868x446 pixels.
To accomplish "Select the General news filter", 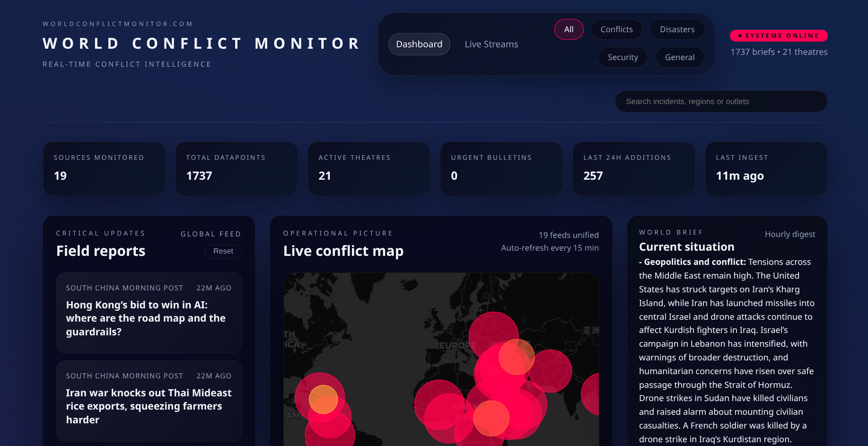I will (680, 57).
